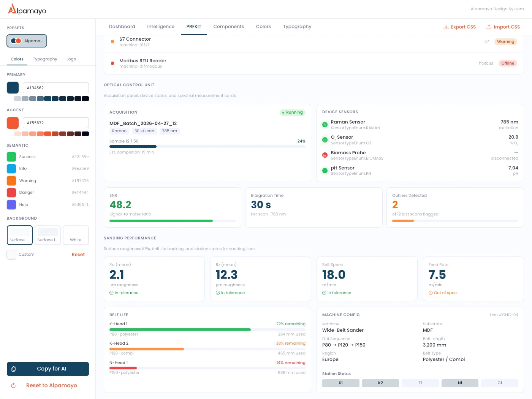The image size is (532, 399).
Task: Click the 785 nm tag chip
Action: point(169,131)
